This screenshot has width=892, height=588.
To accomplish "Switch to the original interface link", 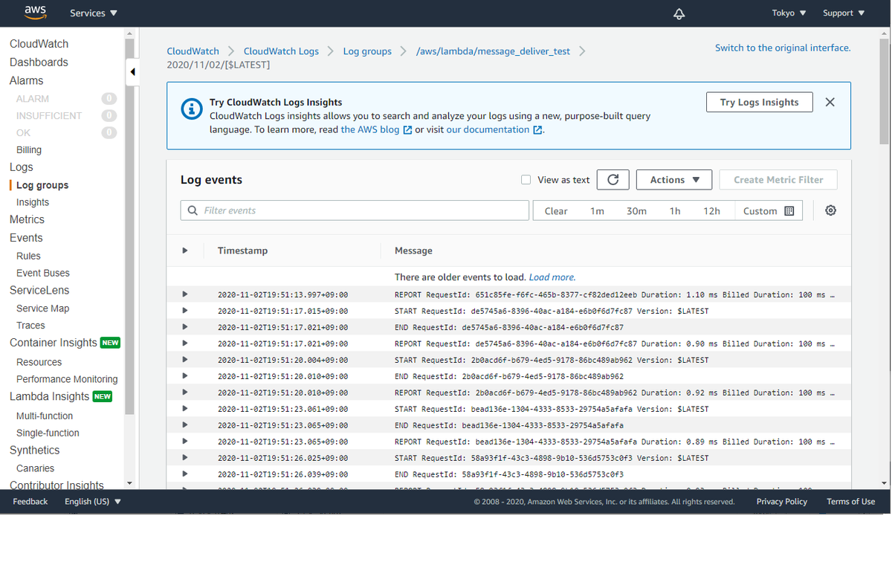I will (x=783, y=48).
